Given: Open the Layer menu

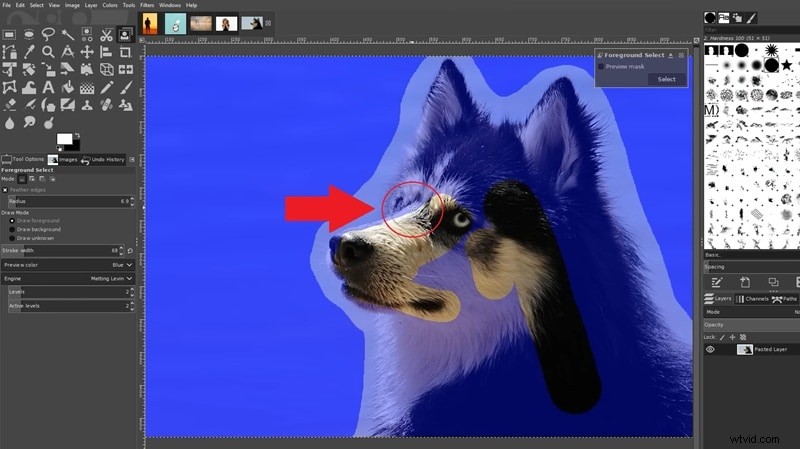Looking at the screenshot, I should coord(91,5).
